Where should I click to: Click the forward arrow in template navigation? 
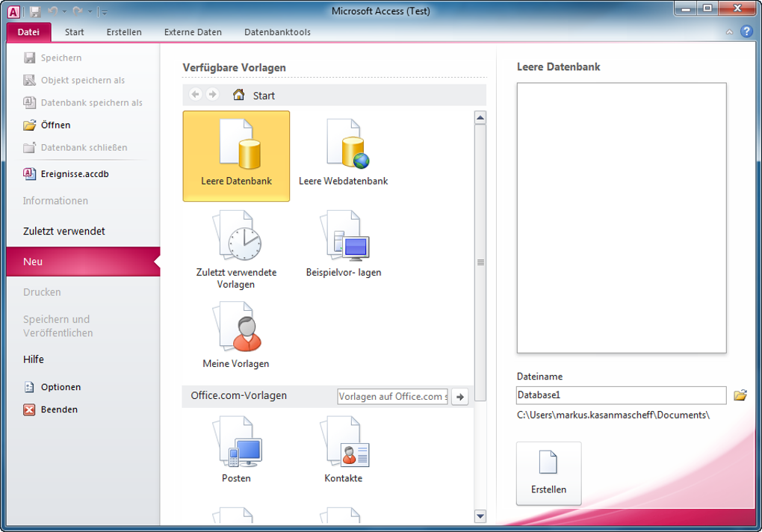click(x=212, y=94)
